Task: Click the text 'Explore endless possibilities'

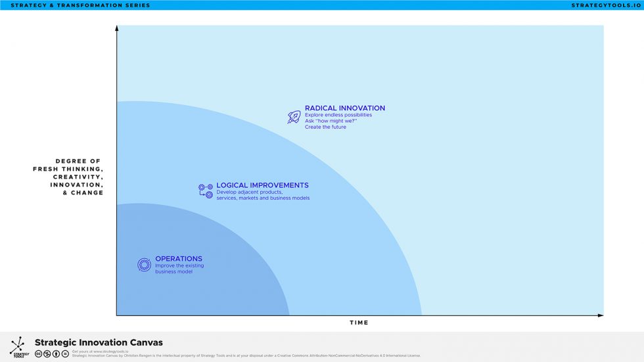Action: [338, 115]
